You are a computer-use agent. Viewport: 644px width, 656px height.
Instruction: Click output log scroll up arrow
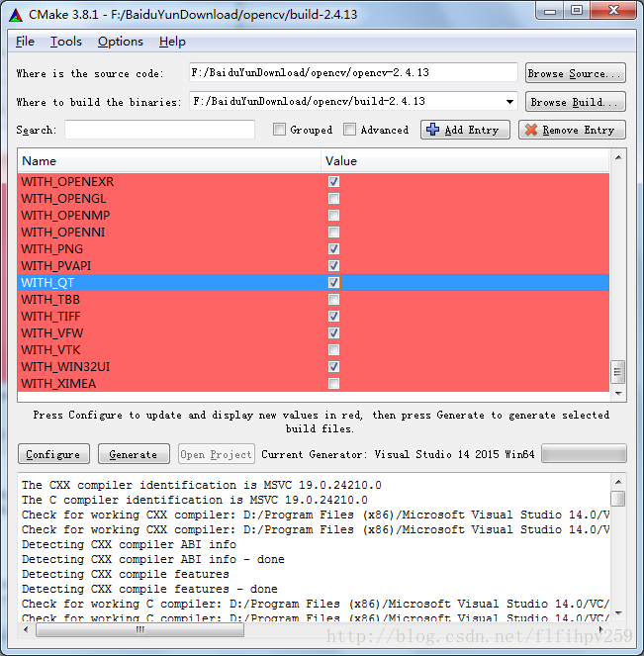click(618, 482)
